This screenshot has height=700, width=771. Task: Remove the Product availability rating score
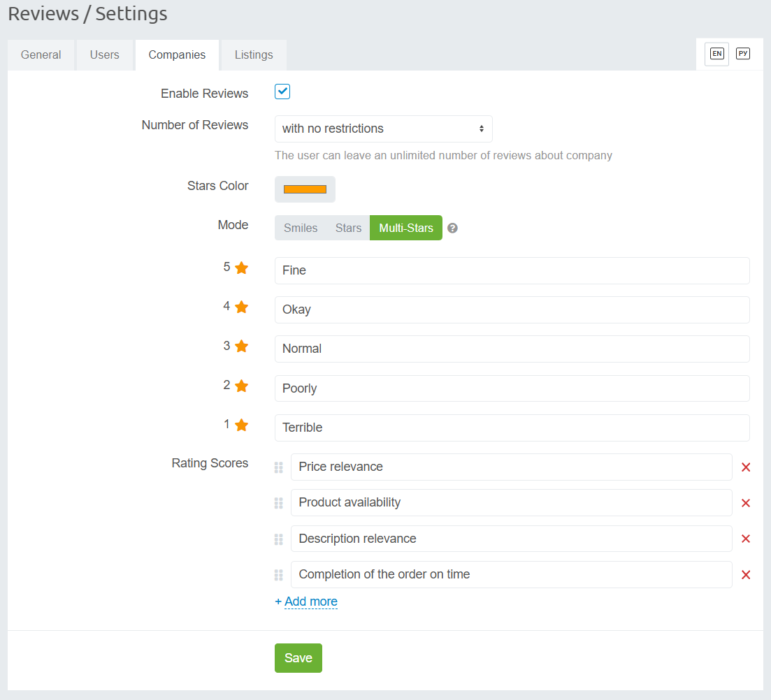pyautogui.click(x=746, y=503)
